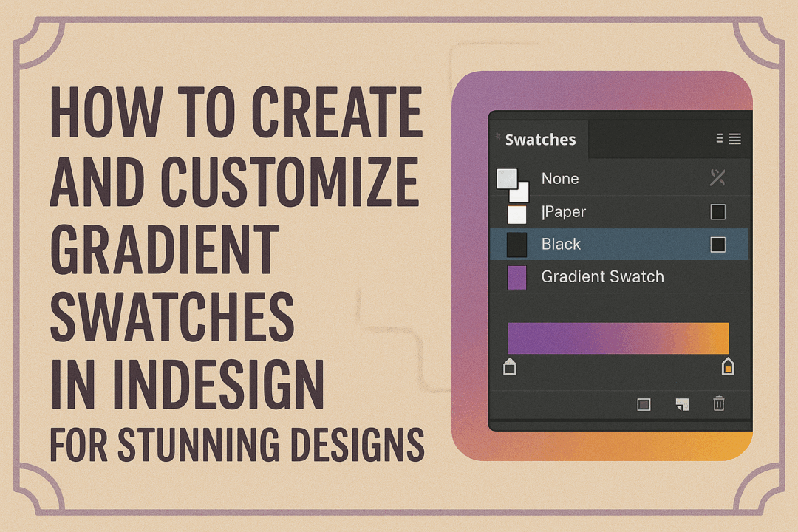The width and height of the screenshot is (798, 532).
Task: Click Black's color indicator square on the right
Action: tap(717, 244)
